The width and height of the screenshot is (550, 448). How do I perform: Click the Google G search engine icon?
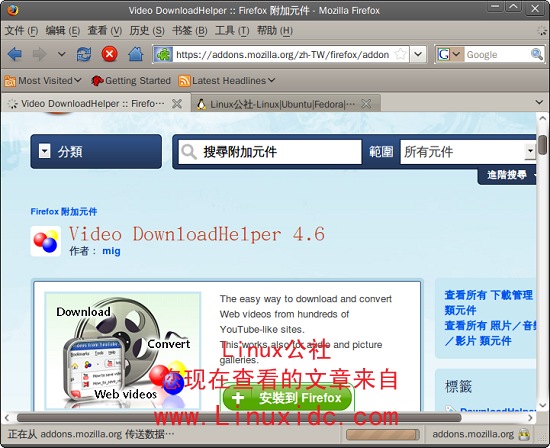[444, 54]
